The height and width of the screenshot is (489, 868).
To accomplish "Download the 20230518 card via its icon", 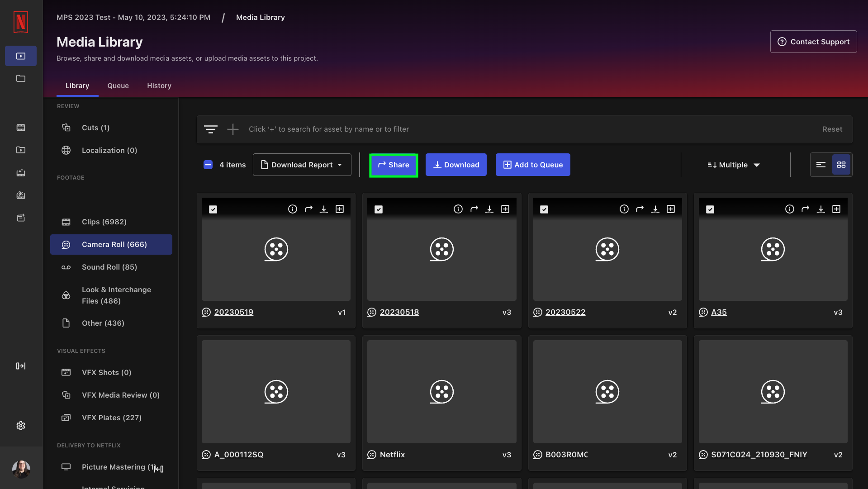I will (489, 209).
